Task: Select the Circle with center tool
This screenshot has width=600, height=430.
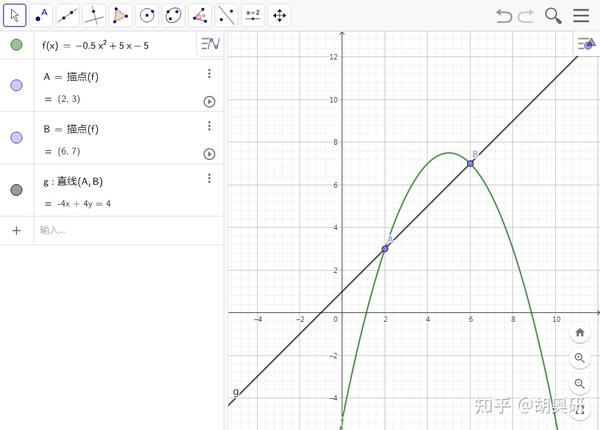Action: [147, 15]
